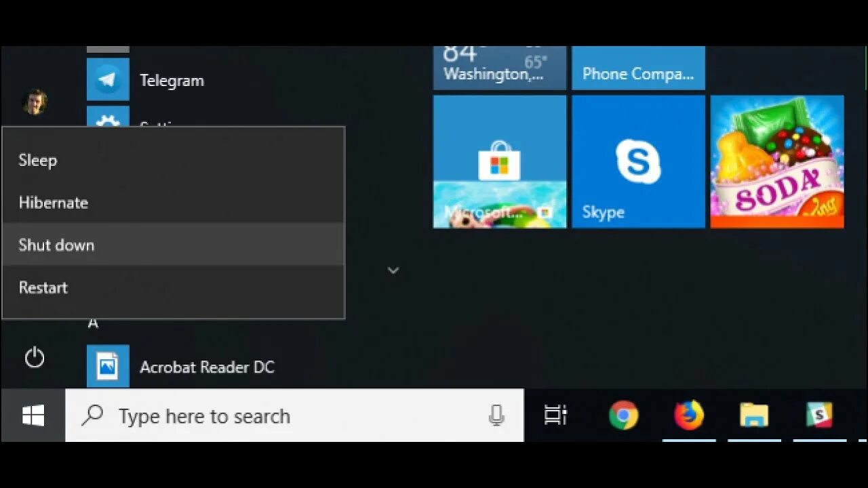The height and width of the screenshot is (488, 868).
Task: Open the Candy Crush Soda tile
Action: coord(777,161)
